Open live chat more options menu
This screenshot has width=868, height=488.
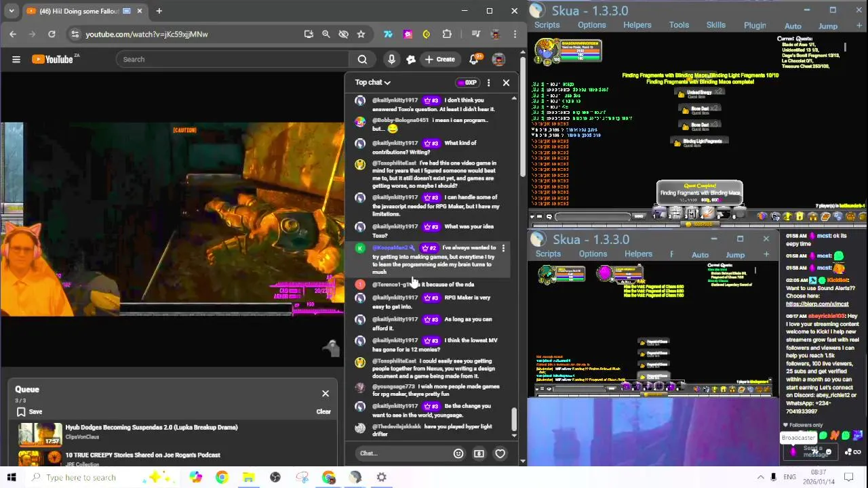point(488,83)
